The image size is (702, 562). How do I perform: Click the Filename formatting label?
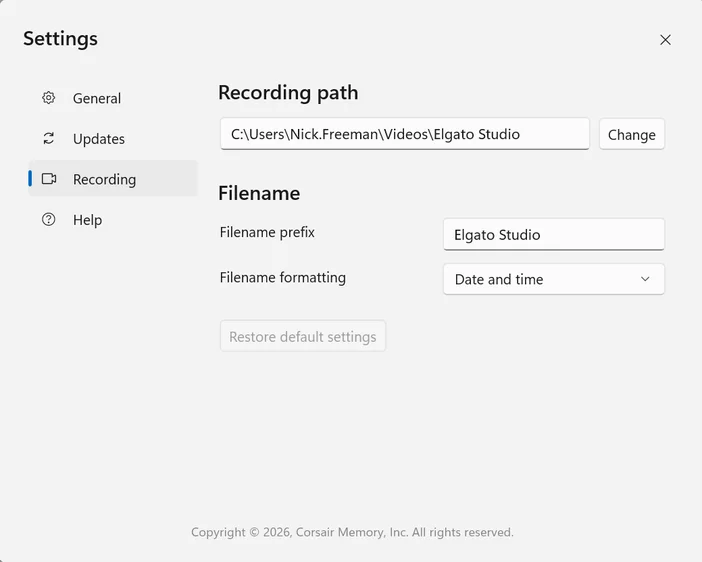[283, 278]
